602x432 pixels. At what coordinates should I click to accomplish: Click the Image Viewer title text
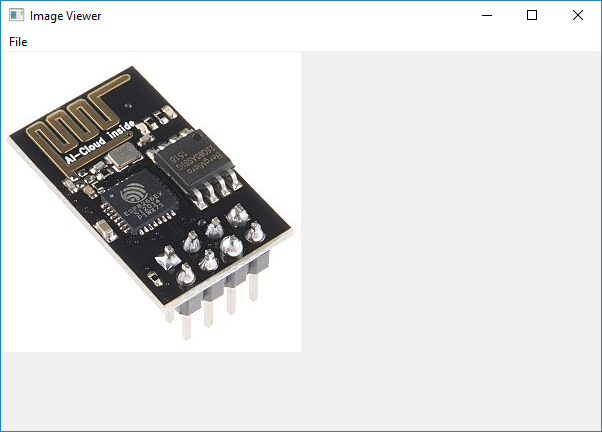(66, 16)
